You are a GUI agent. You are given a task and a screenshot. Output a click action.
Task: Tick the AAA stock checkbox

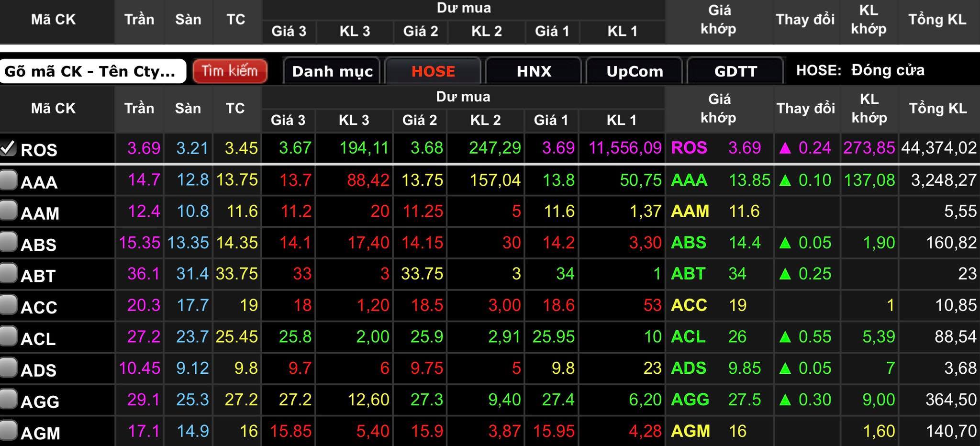(x=8, y=180)
